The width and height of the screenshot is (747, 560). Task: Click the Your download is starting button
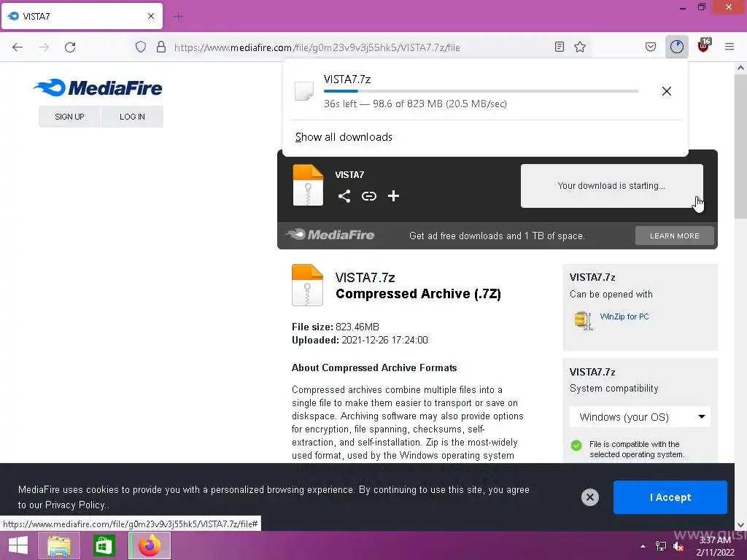pyautogui.click(x=612, y=186)
